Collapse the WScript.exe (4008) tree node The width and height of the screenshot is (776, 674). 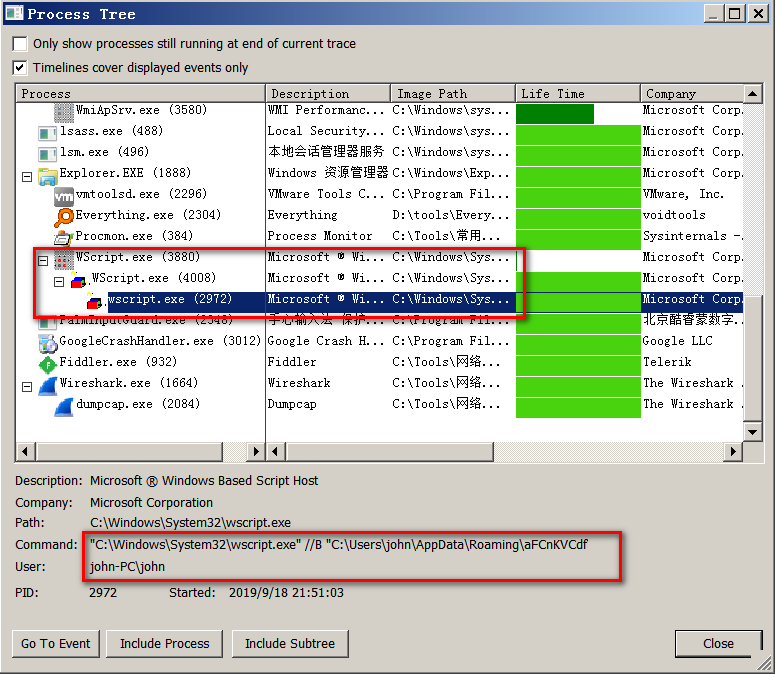pos(59,282)
